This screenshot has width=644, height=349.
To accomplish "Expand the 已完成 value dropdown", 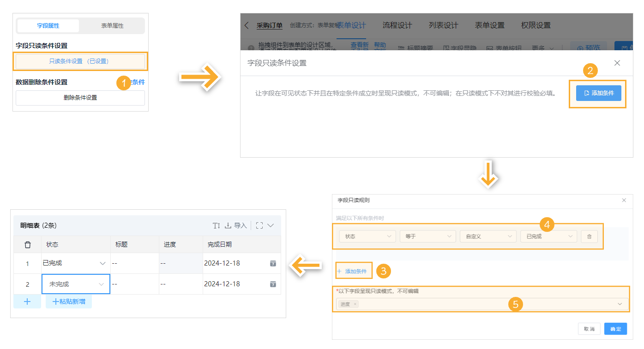I will pos(548,236).
